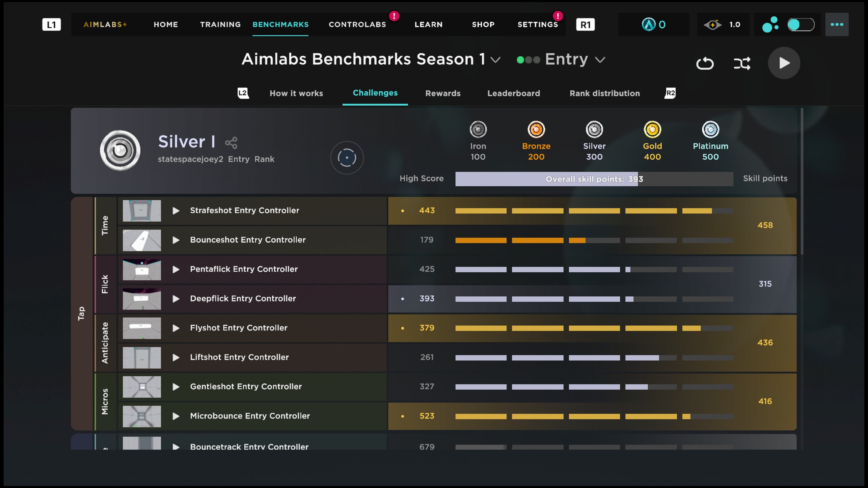Select the restart icon near the play button

705,63
